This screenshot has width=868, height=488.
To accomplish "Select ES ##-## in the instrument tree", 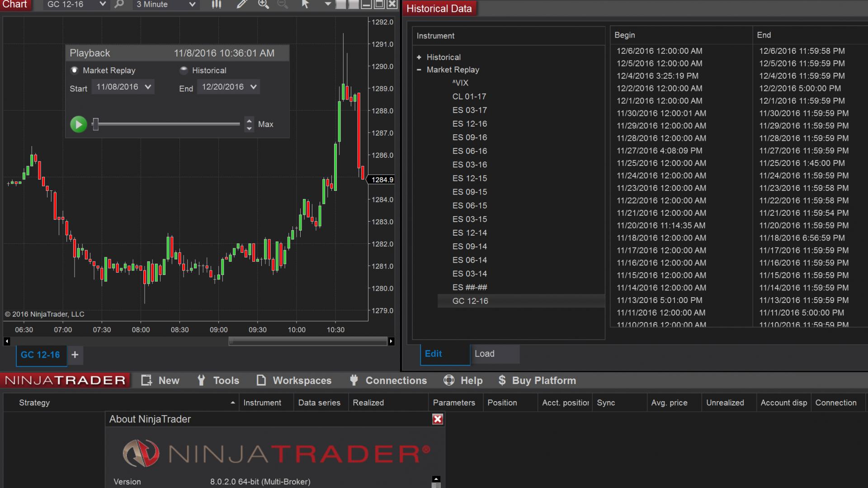I will coord(470,287).
